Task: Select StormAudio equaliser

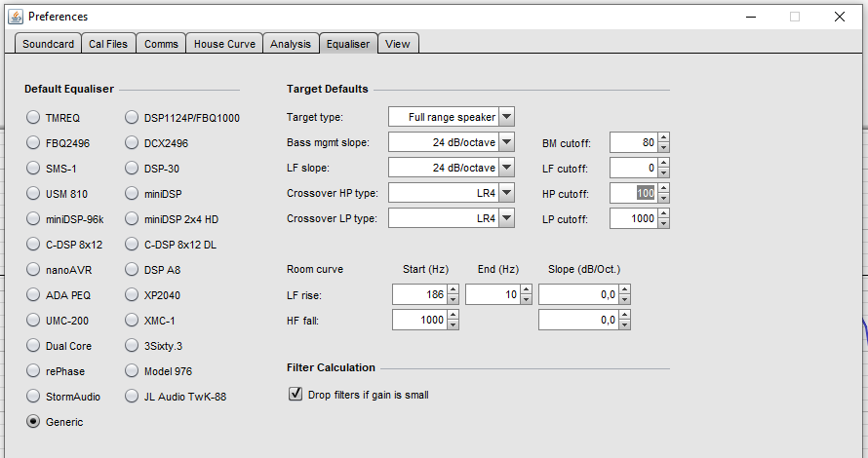Action: point(33,396)
